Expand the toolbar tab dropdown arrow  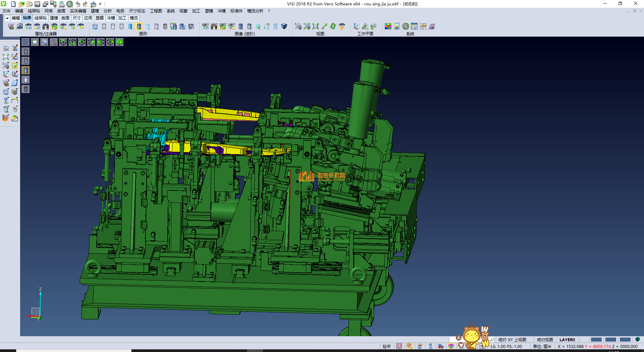(x=7, y=18)
